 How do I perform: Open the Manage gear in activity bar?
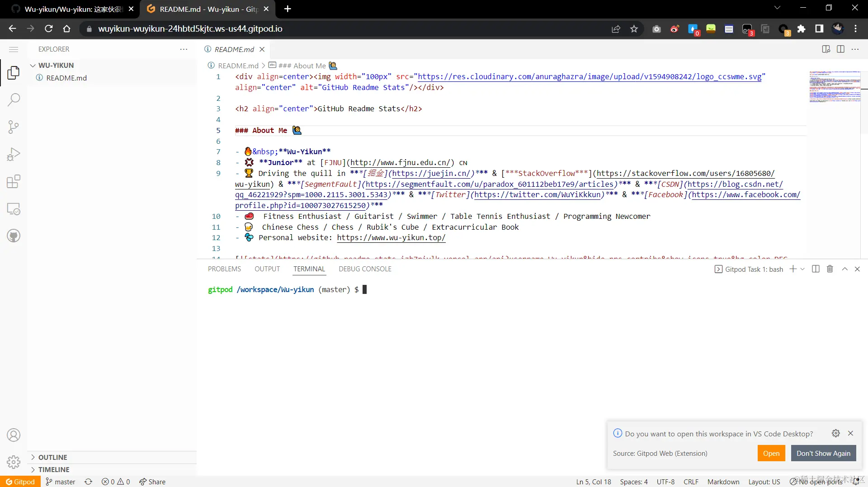(x=14, y=462)
